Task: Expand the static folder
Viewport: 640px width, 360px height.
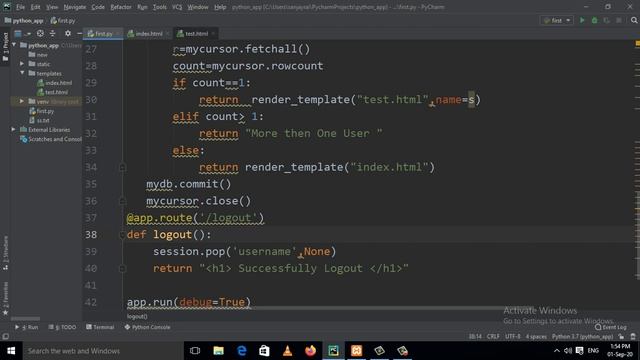Action: click(x=22, y=64)
